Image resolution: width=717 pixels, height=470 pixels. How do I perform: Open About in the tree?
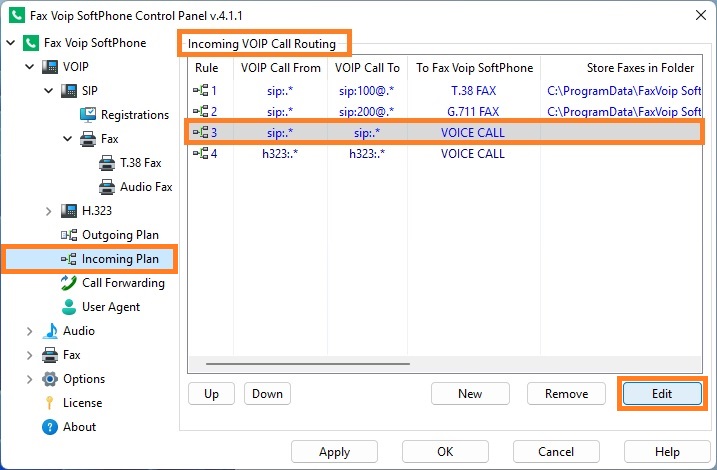click(x=80, y=427)
